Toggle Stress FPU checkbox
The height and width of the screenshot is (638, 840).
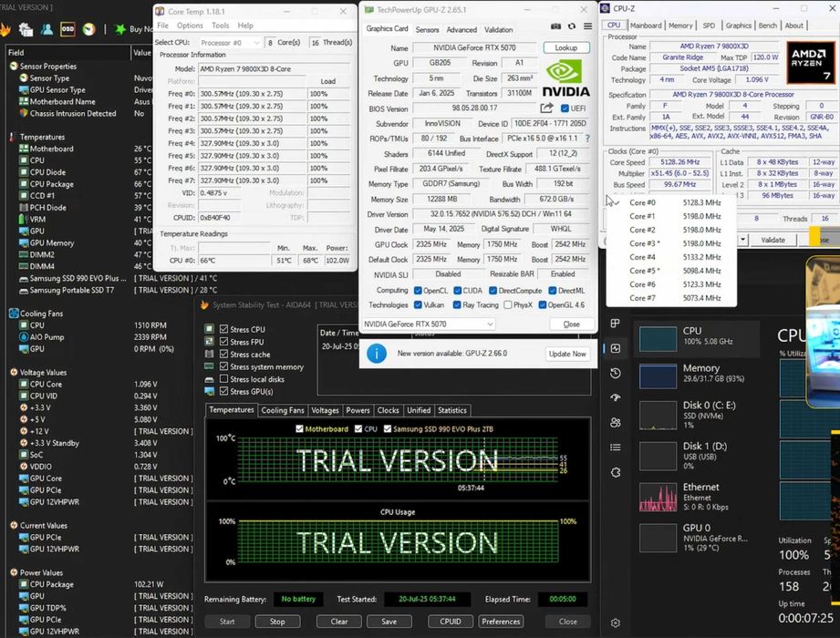click(224, 342)
